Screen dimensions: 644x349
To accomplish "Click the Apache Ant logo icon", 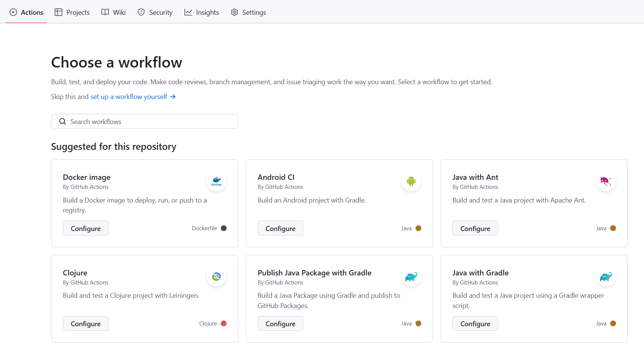I will (x=606, y=181).
